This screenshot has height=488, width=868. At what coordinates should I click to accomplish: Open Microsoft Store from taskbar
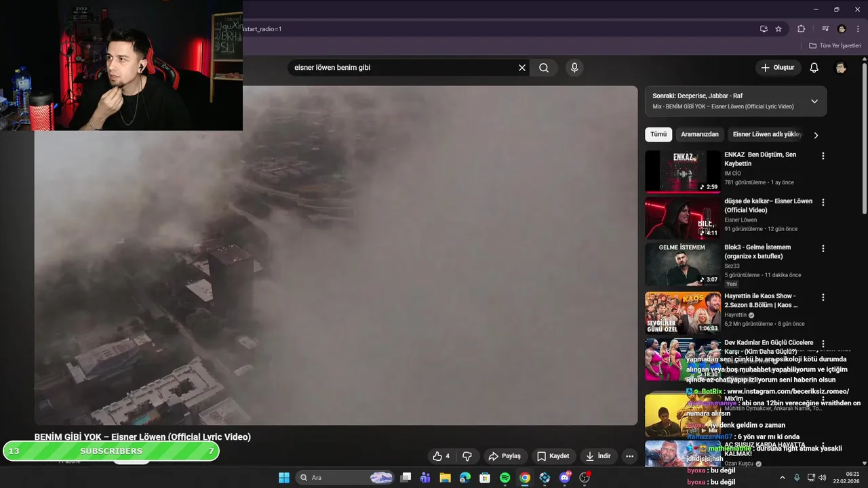485,478
